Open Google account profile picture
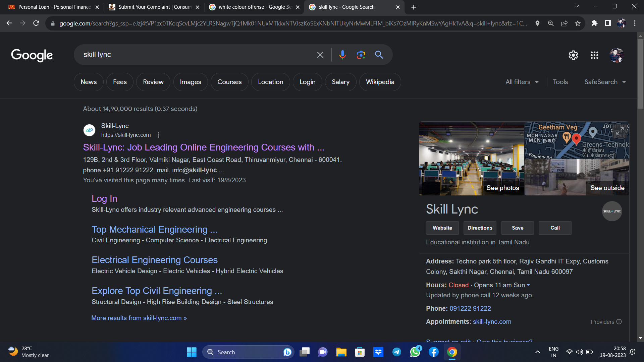Screen dimensions: 644x362 [x=616, y=55]
